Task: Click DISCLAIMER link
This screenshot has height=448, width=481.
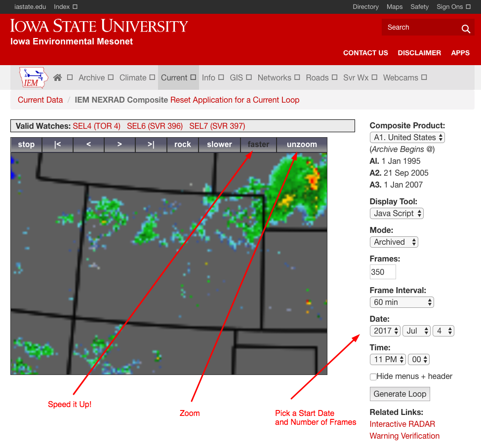Action: [x=419, y=53]
